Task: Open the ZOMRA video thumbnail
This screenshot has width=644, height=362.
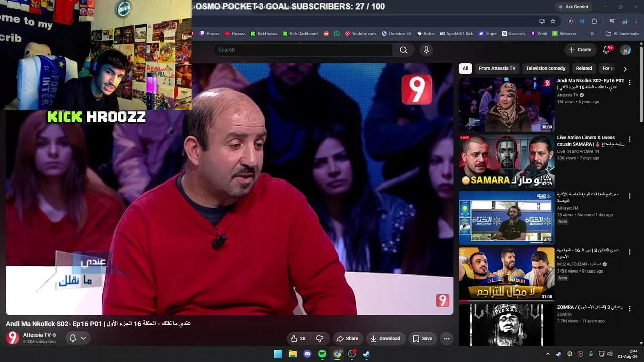Action: 506,325
